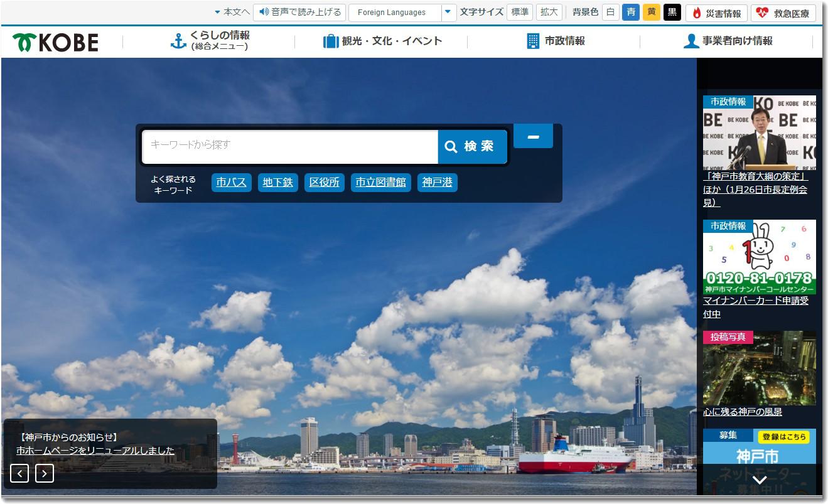The height and width of the screenshot is (504, 828).
Task: Open 市ホームページをリニューアルしました notice
Action: click(x=95, y=451)
